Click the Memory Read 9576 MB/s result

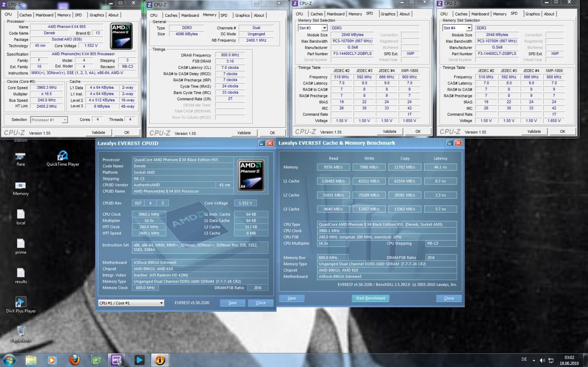click(x=333, y=167)
